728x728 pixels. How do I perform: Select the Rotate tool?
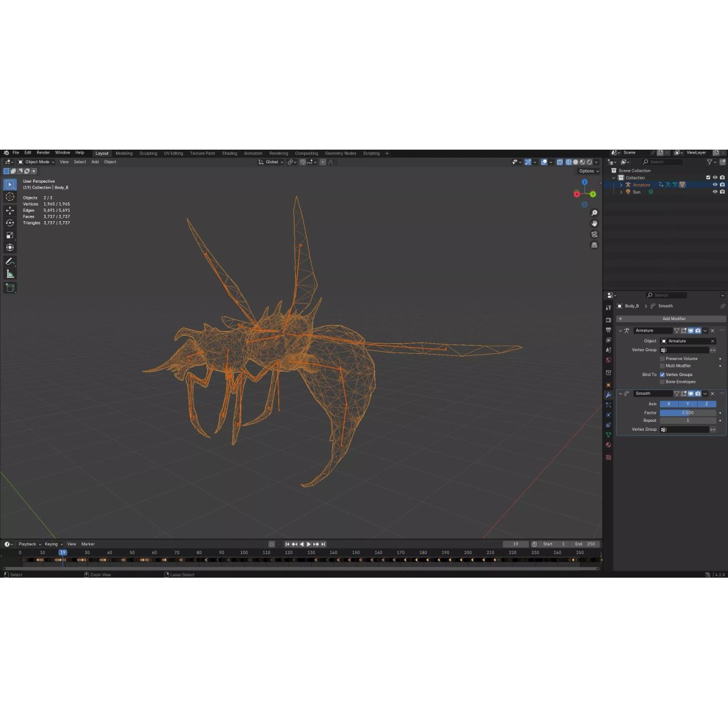9,223
